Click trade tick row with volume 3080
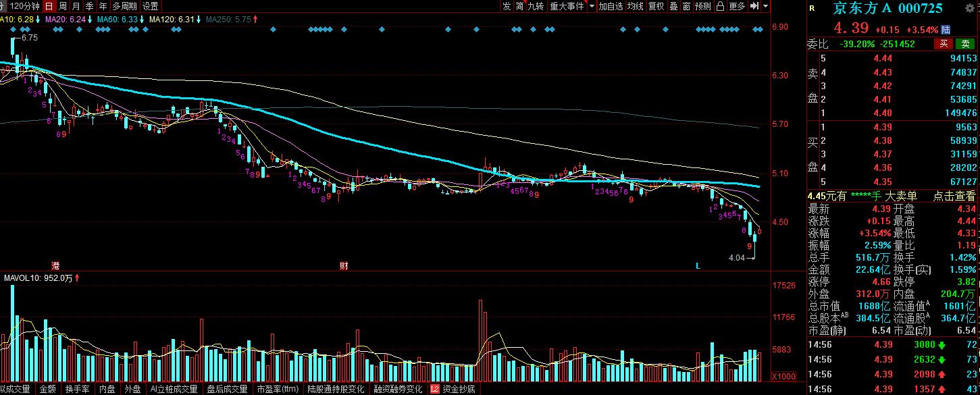Image resolution: width=980 pixels, height=395 pixels. (x=894, y=346)
